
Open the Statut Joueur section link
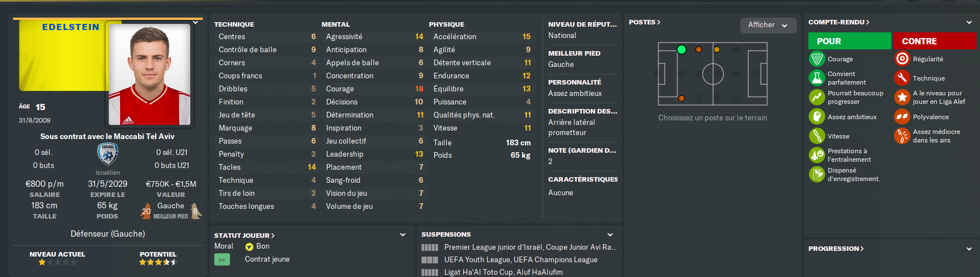pyautogui.click(x=244, y=236)
